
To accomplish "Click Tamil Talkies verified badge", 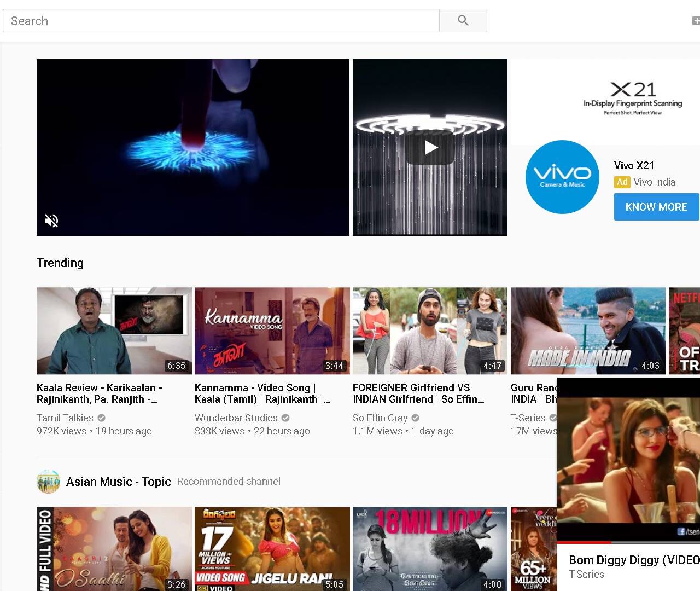I will [x=101, y=418].
